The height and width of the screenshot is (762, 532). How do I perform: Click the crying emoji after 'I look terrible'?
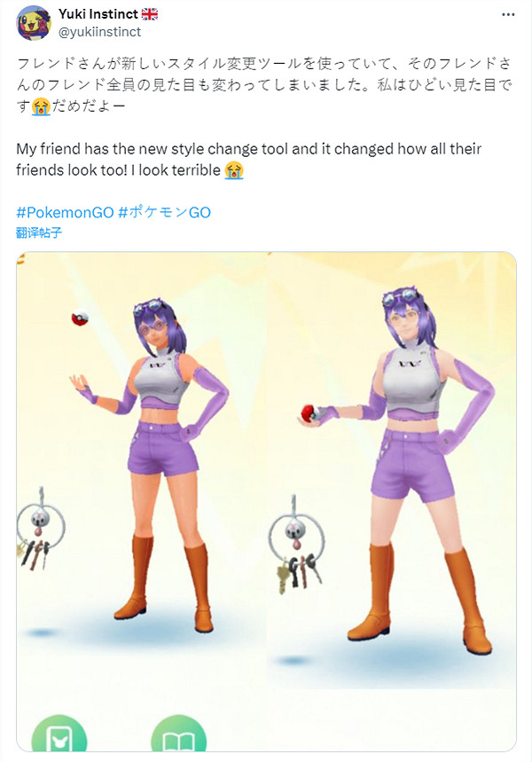pos(234,170)
